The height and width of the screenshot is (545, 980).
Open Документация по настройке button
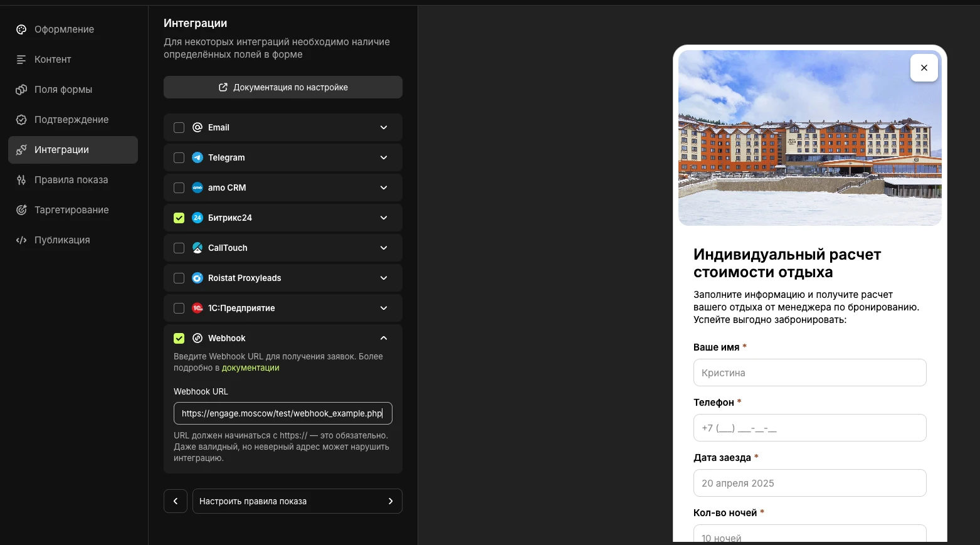click(283, 87)
